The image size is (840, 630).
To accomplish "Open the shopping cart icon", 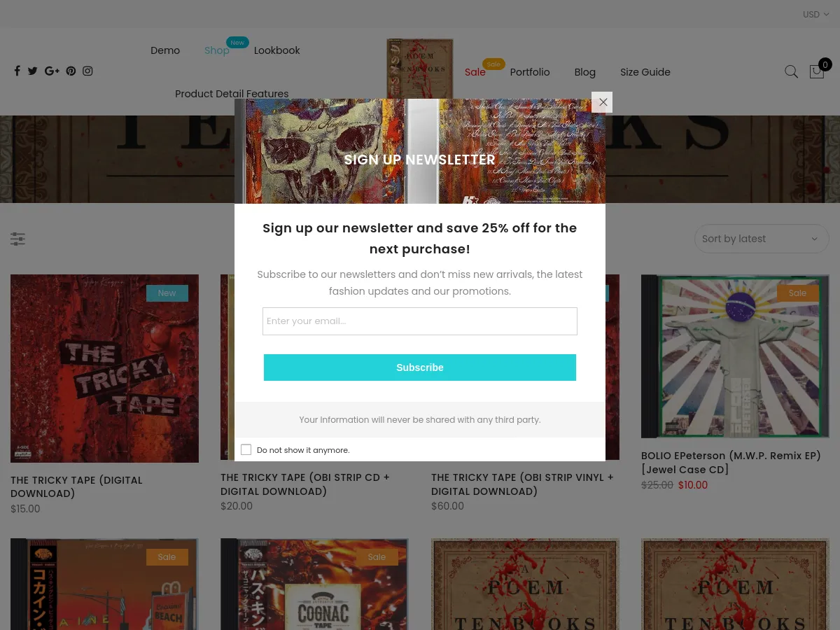I will point(817,71).
